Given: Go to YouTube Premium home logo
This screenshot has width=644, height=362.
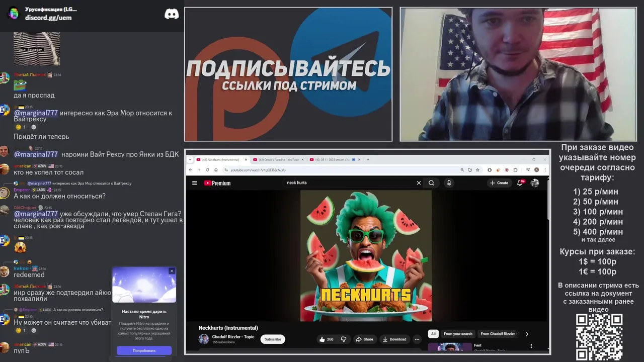Looking at the screenshot, I should coord(217,183).
